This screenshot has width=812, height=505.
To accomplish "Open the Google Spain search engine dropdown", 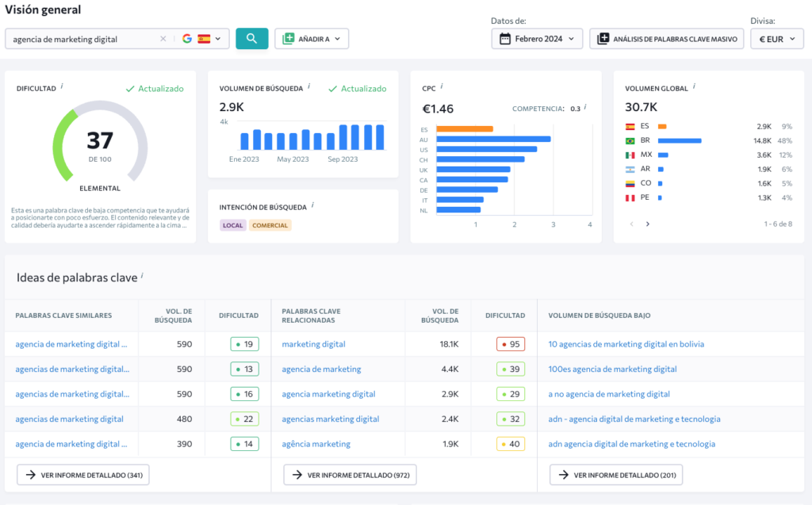I will coord(202,39).
